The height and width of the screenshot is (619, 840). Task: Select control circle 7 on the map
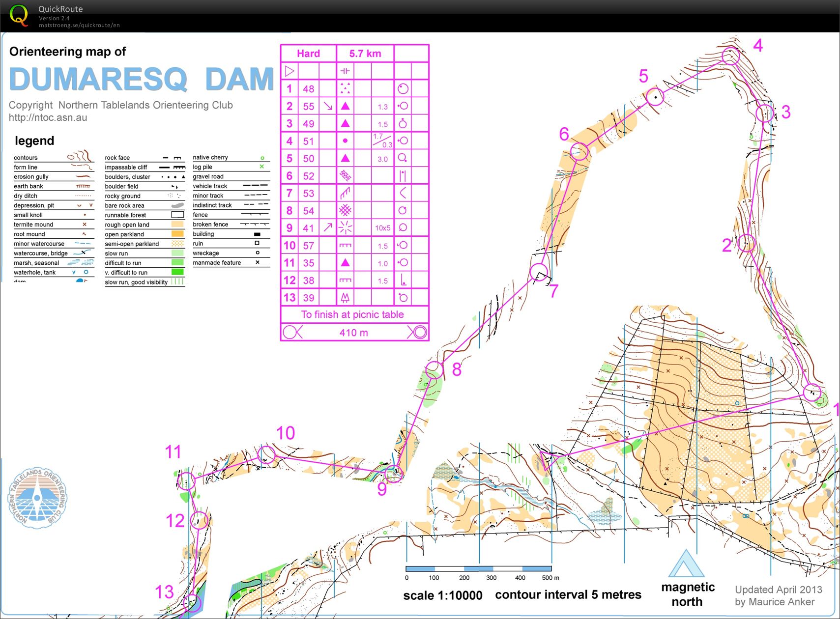[539, 272]
